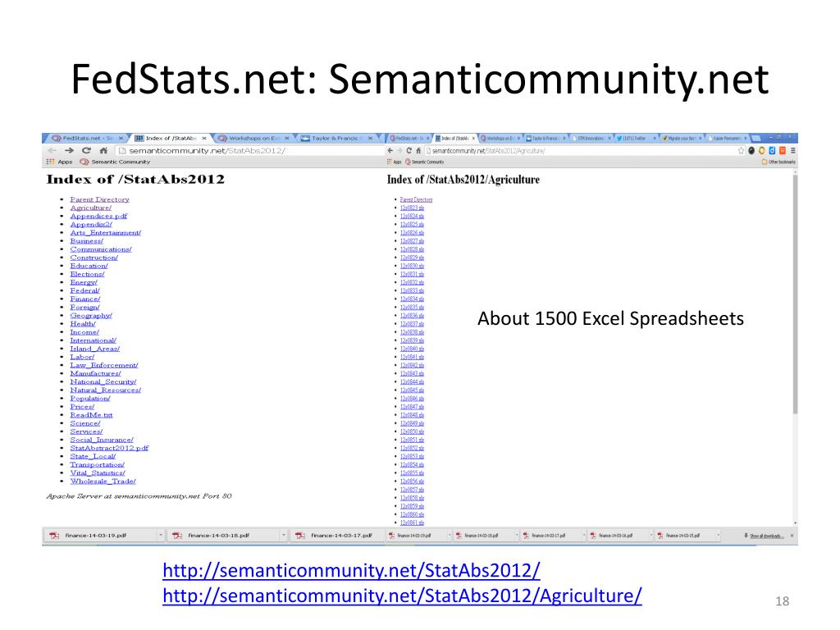Click the Back arrow in the StatAbs2012 browser
This screenshot has width=840, height=630.
(52, 151)
